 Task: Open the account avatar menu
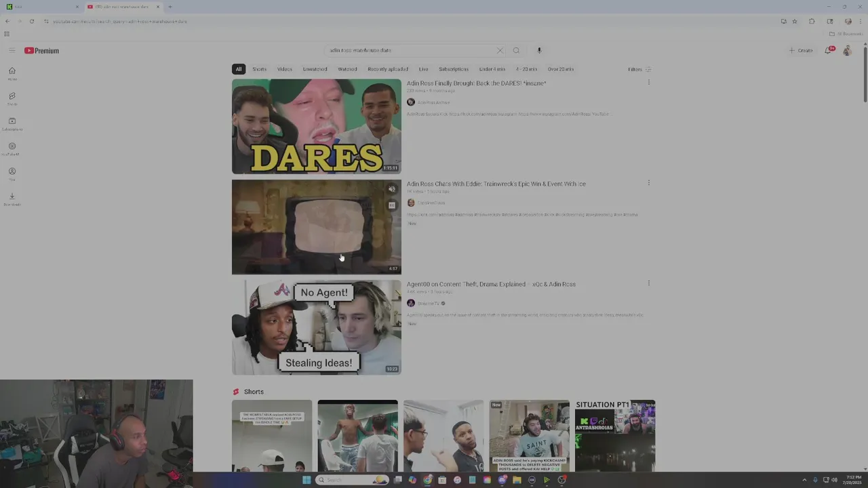click(847, 50)
